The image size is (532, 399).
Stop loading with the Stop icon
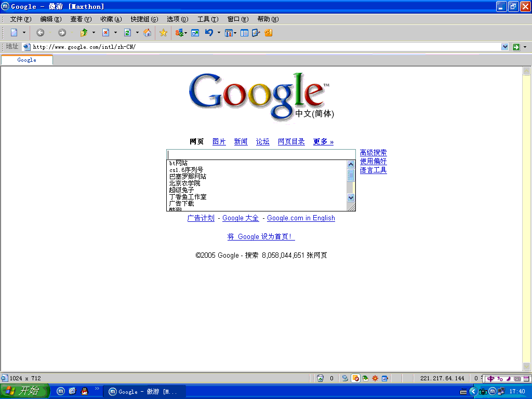pyautogui.click(x=106, y=33)
